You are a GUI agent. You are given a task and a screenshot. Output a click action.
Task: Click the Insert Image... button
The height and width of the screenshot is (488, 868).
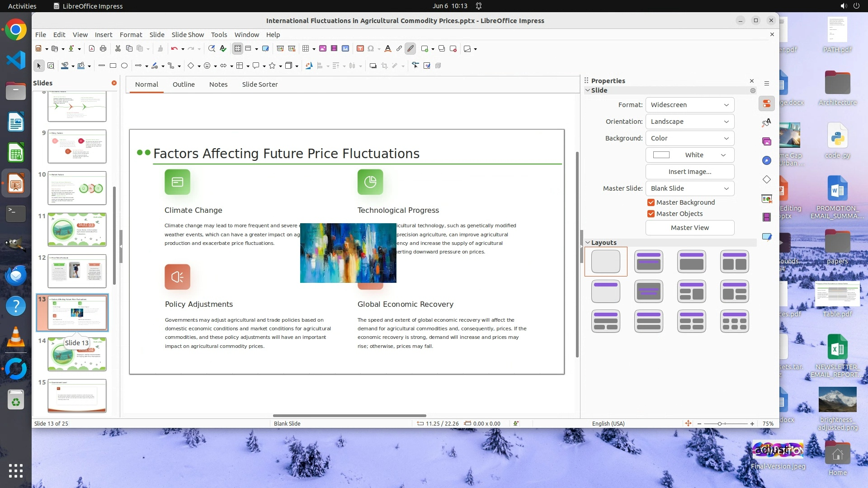pos(689,172)
